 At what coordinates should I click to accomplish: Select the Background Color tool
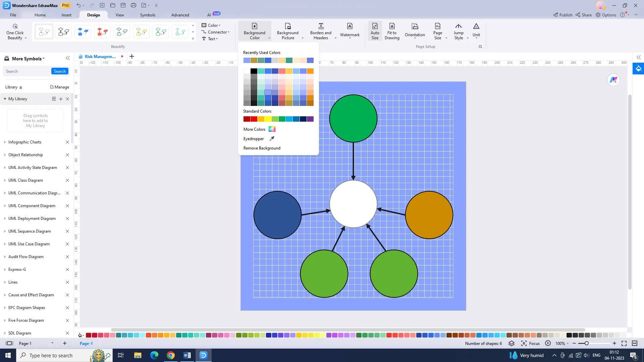(254, 31)
